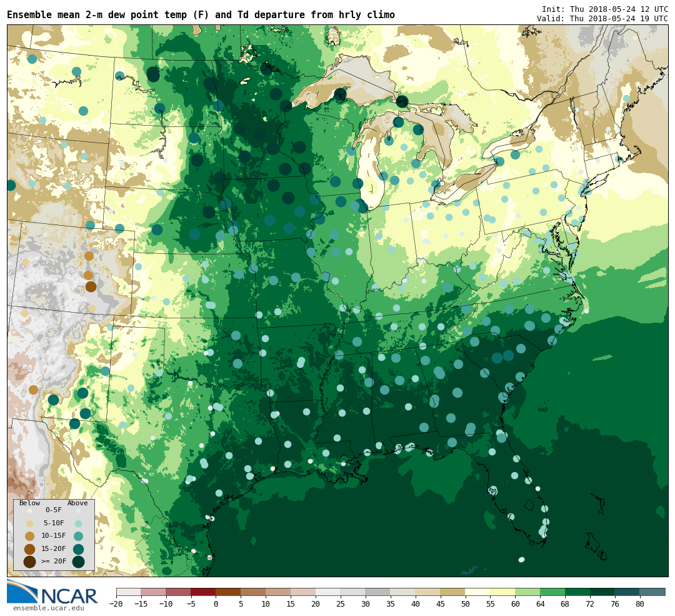Click the map title 'Ensemble mean 2-m dew point temp'
675x616 pixels.
[97, 15]
